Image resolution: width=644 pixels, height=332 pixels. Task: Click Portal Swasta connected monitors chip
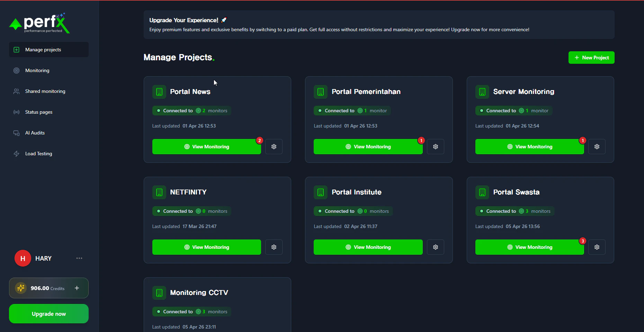pyautogui.click(x=515, y=211)
